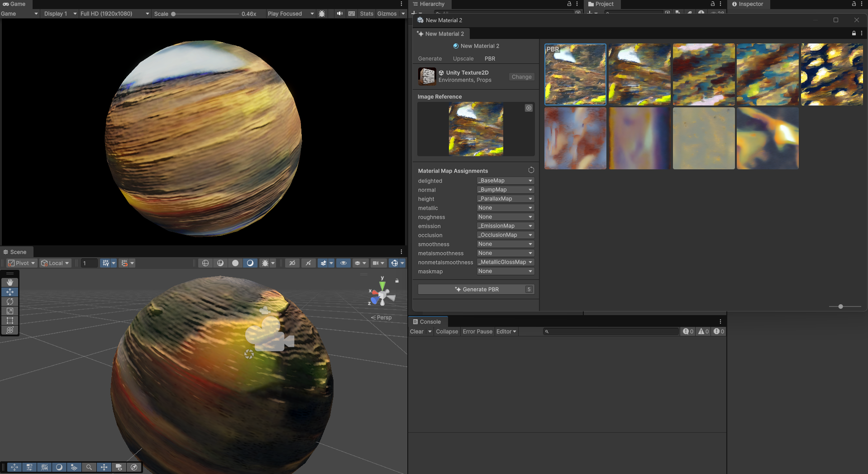Select the Move tool in the tools overlay

coord(10,292)
